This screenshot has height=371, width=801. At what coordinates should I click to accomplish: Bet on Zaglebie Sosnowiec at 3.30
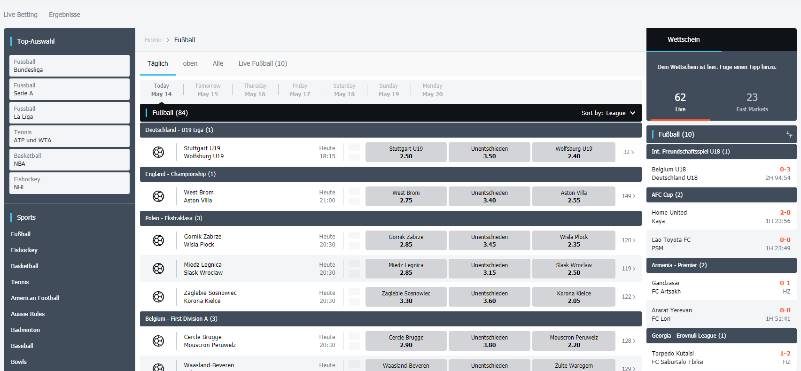[406, 297]
